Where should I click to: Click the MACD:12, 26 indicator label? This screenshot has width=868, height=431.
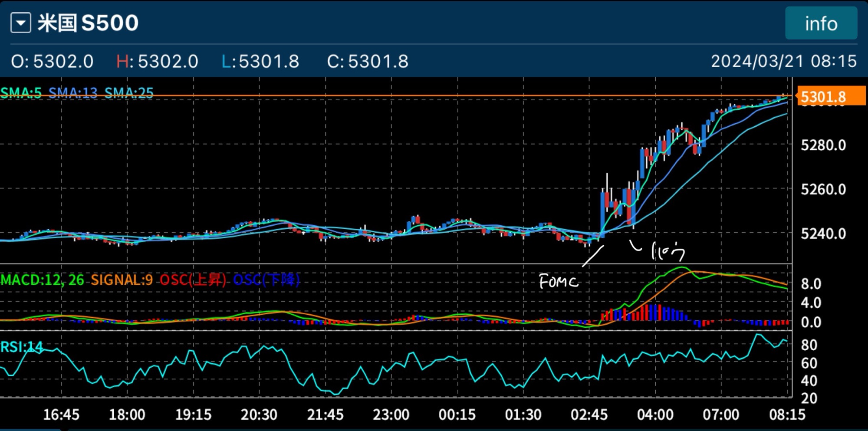pyautogui.click(x=42, y=280)
